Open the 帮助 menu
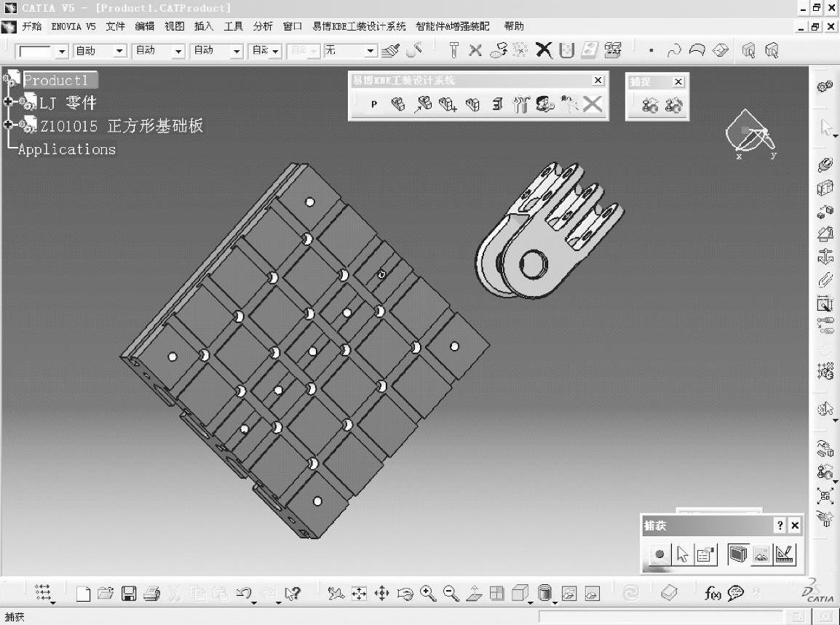Viewport: 840px width, 625px height. [514, 26]
